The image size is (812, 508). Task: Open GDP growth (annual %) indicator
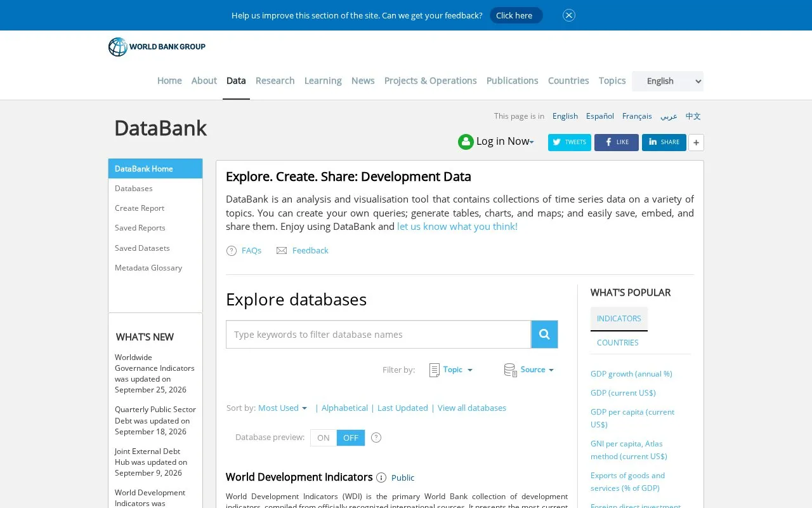[x=631, y=374]
